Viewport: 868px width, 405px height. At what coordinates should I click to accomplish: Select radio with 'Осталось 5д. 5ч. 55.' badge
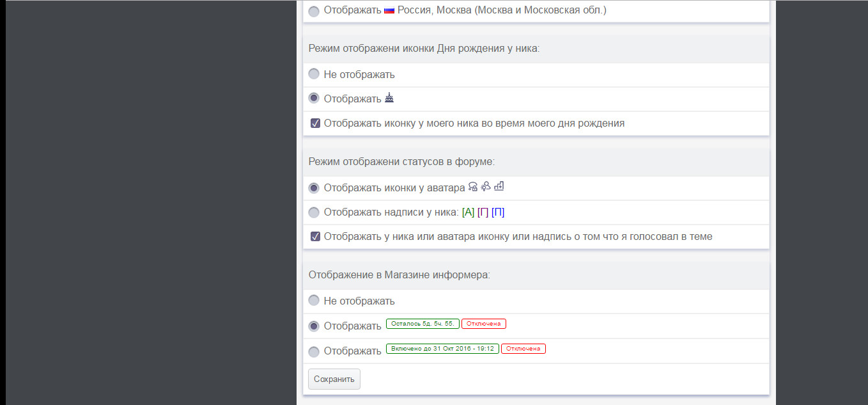(314, 326)
